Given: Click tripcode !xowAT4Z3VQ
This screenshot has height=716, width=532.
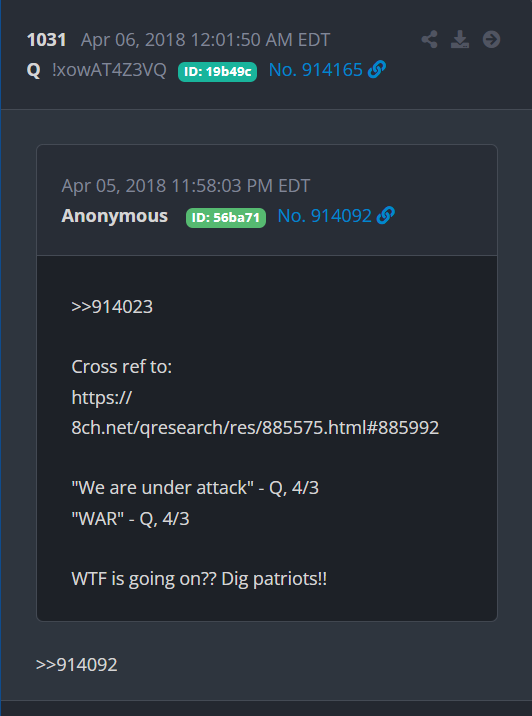Looking at the screenshot, I should (x=109, y=70).
